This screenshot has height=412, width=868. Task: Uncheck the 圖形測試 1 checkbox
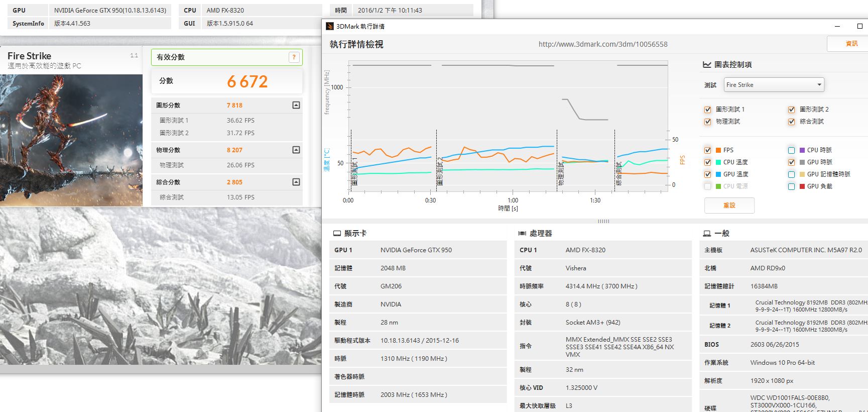point(707,110)
